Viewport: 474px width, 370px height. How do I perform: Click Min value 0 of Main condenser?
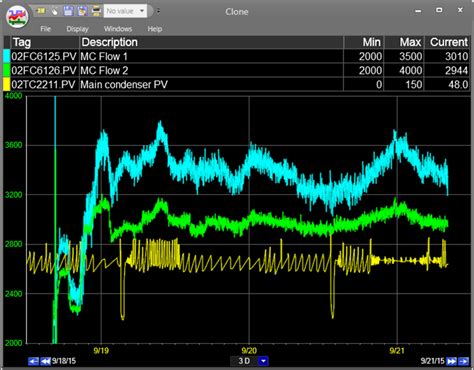pos(379,84)
